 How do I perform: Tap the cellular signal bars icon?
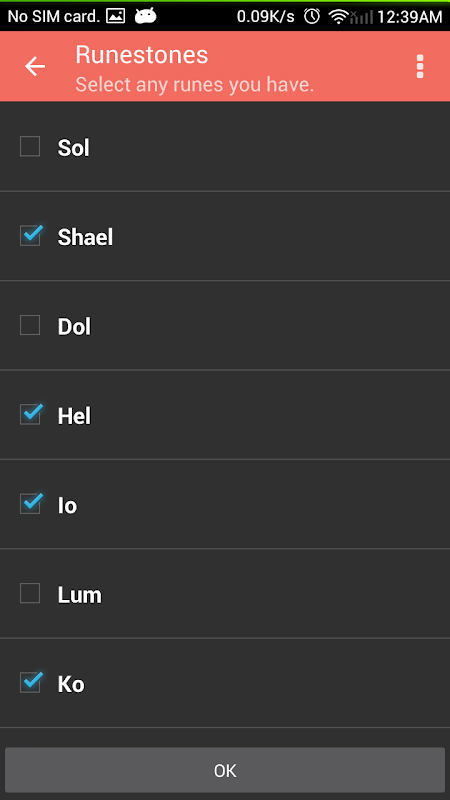pos(362,17)
